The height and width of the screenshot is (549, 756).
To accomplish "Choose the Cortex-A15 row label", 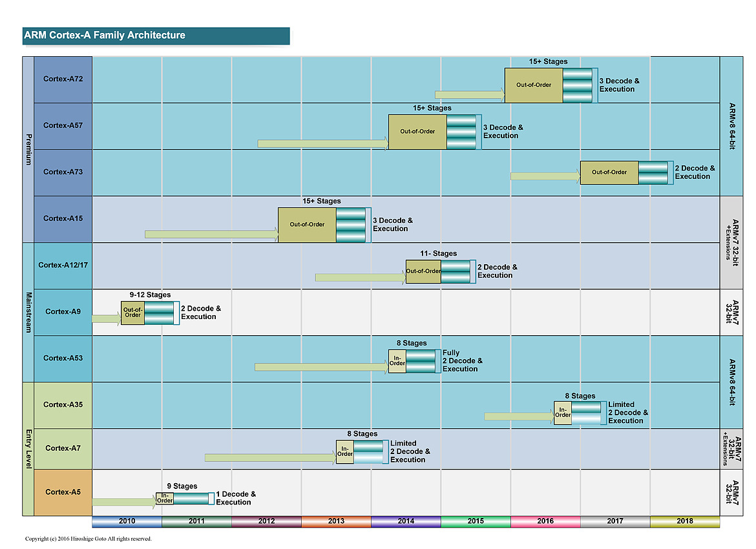I will point(63,218).
